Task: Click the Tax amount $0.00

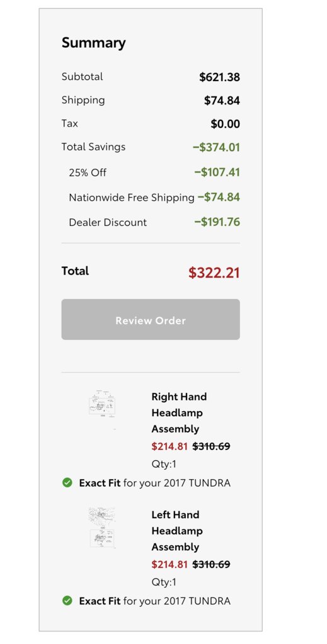Action: pos(226,123)
